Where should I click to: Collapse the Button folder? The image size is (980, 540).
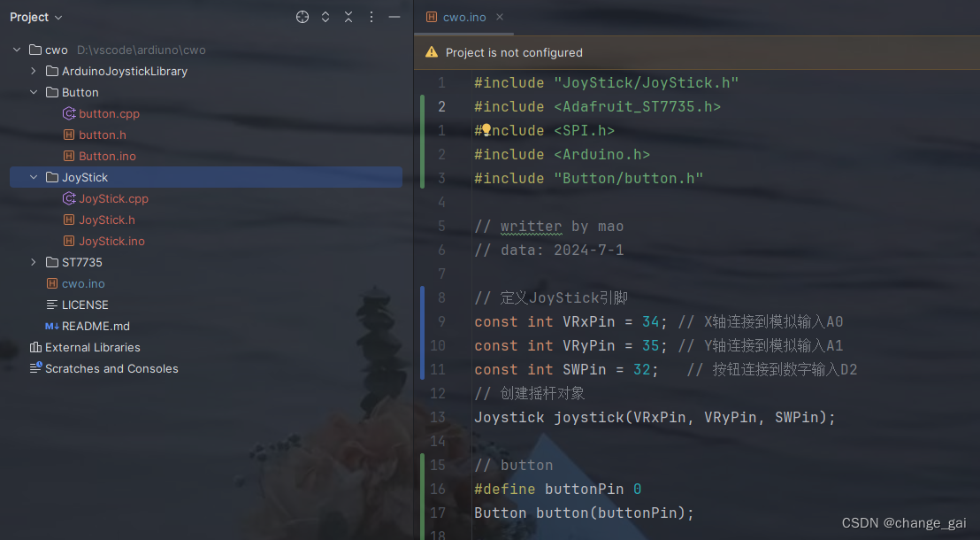point(34,92)
